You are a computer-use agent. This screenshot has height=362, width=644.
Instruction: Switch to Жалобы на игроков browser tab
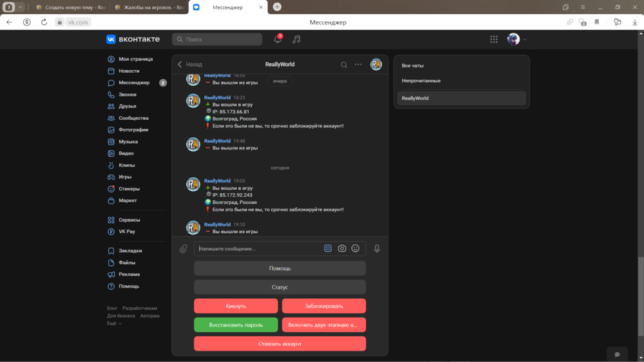click(x=149, y=7)
